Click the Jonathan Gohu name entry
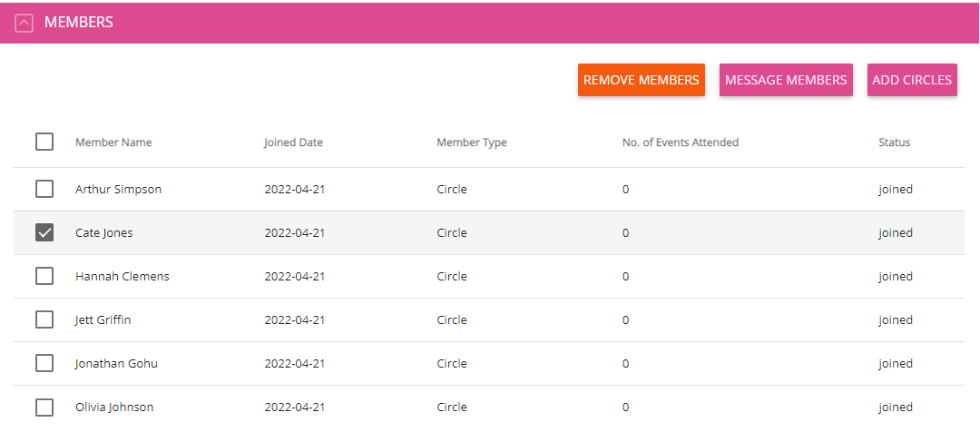 (116, 363)
